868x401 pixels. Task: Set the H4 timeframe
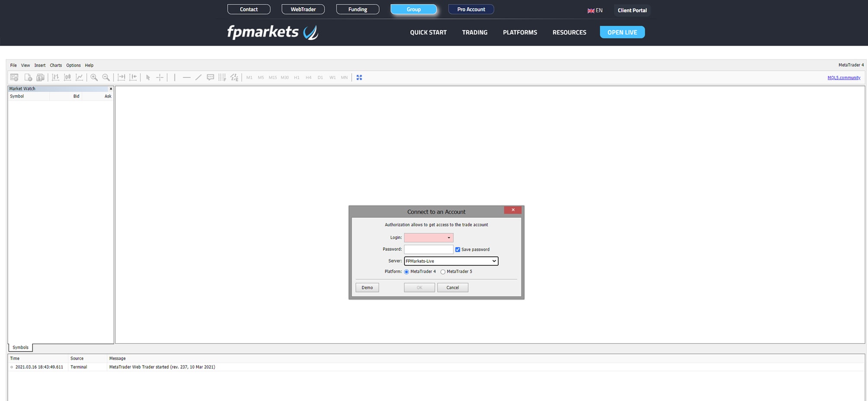coord(308,78)
